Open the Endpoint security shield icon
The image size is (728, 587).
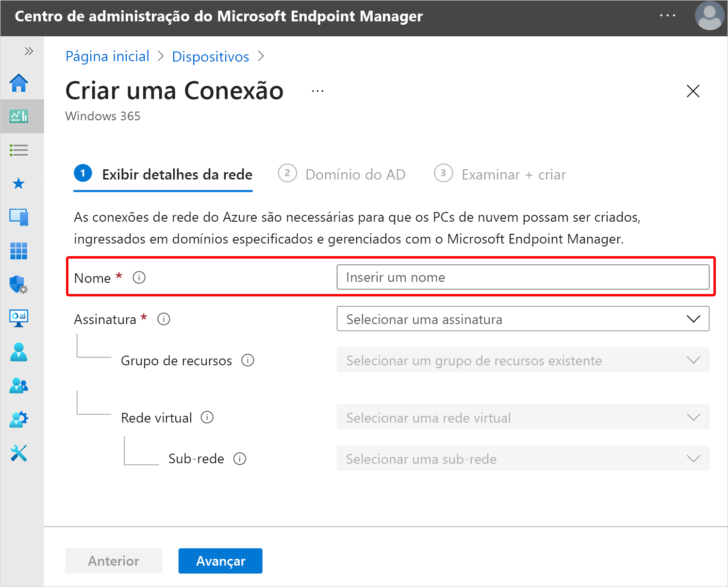19,284
